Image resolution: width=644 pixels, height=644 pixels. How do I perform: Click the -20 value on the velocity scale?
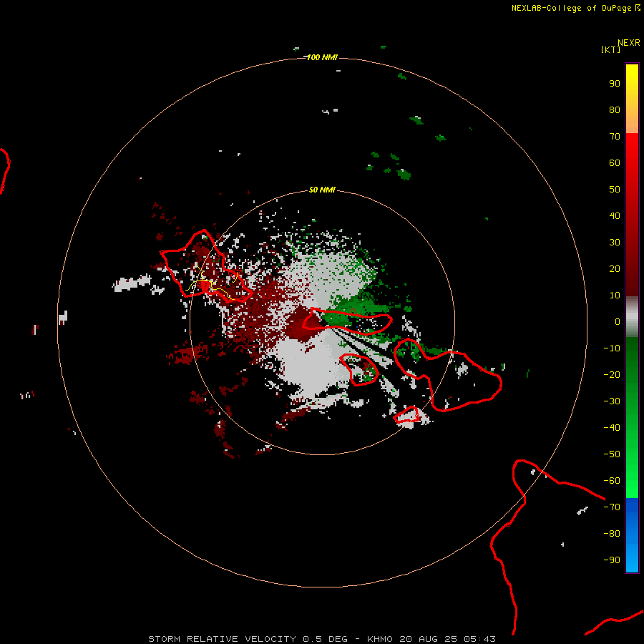tap(612, 374)
